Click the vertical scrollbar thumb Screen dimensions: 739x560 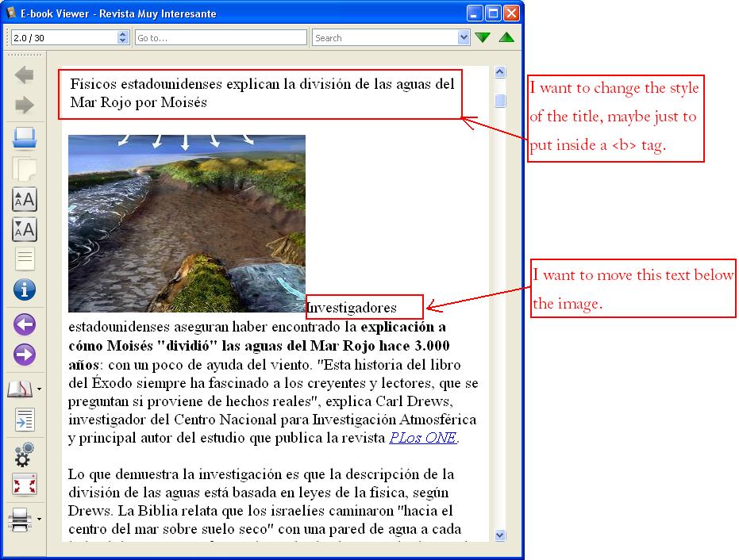500,101
